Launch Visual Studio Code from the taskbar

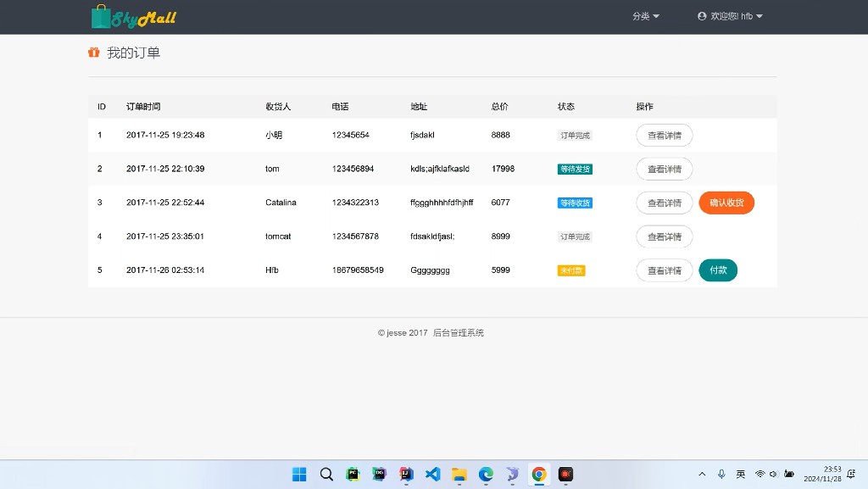point(432,475)
